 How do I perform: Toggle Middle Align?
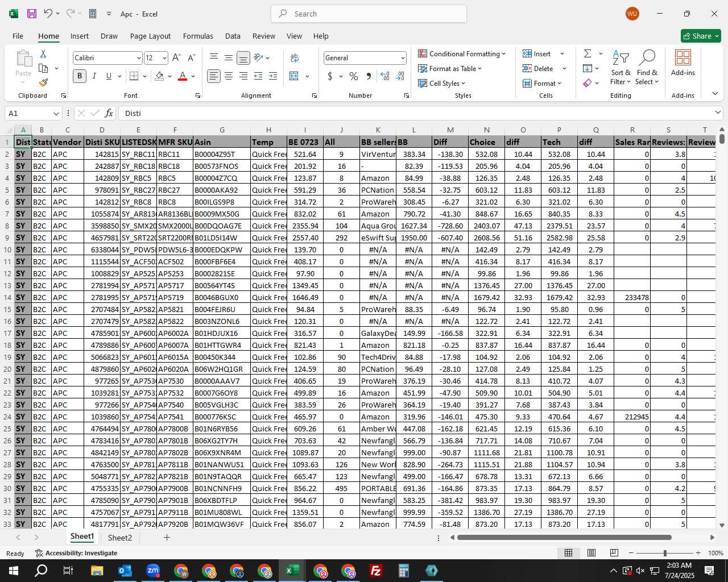(229, 58)
